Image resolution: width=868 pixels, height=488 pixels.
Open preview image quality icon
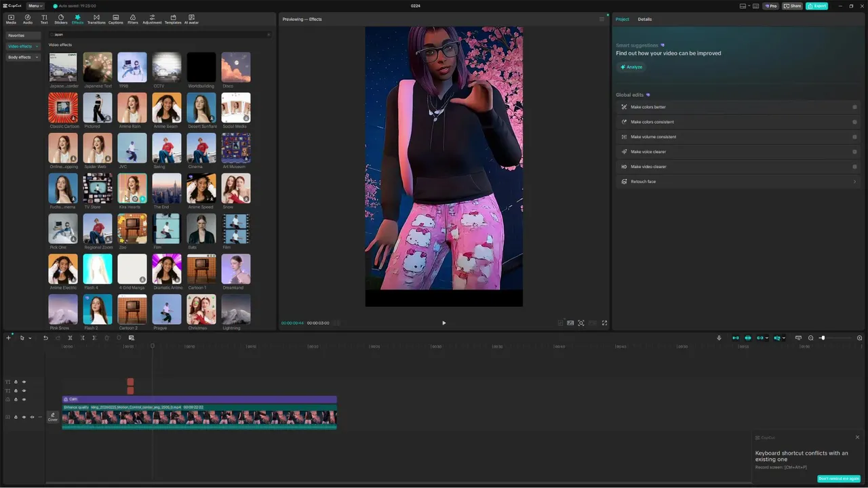[570, 323]
